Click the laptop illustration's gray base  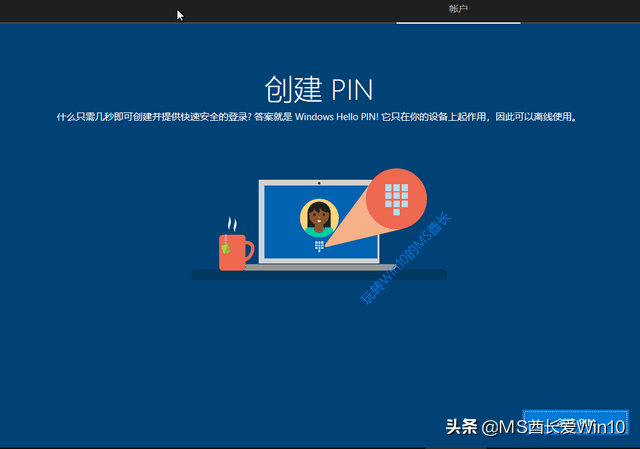point(318,266)
